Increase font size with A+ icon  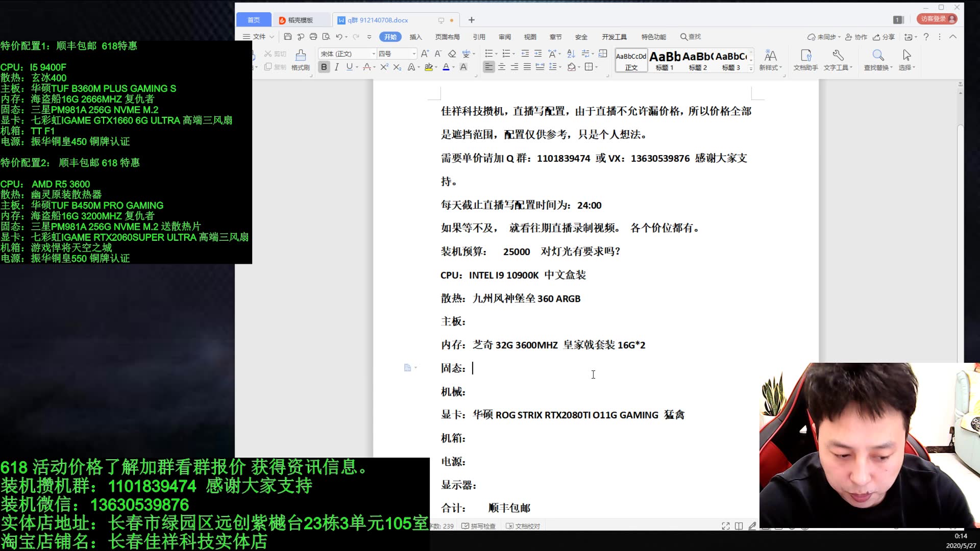coord(425,54)
